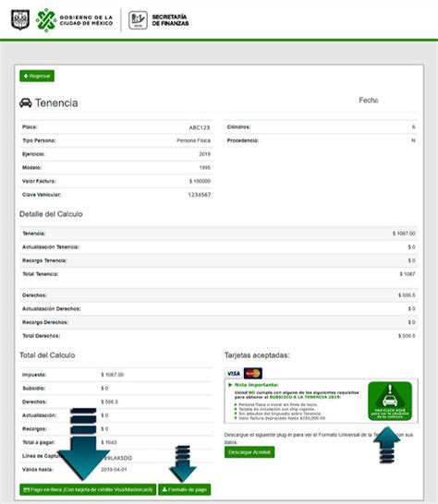Select Procedencia value N

[x=413, y=140]
